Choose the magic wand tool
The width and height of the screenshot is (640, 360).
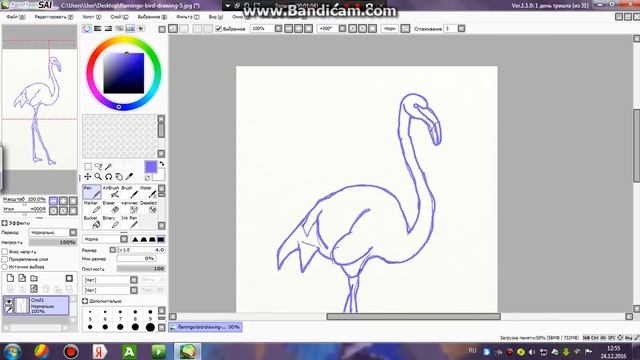[x=108, y=167]
